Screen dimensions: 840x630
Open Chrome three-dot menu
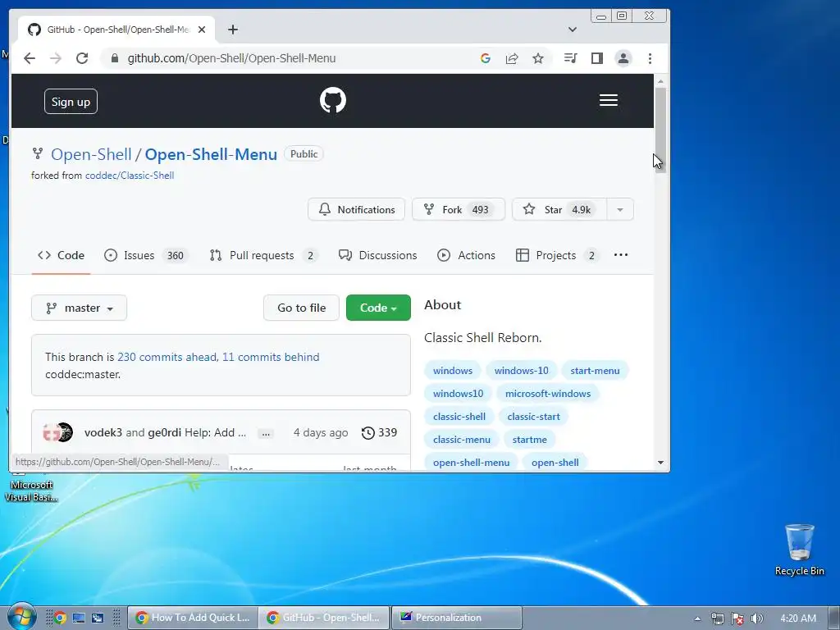[650, 58]
